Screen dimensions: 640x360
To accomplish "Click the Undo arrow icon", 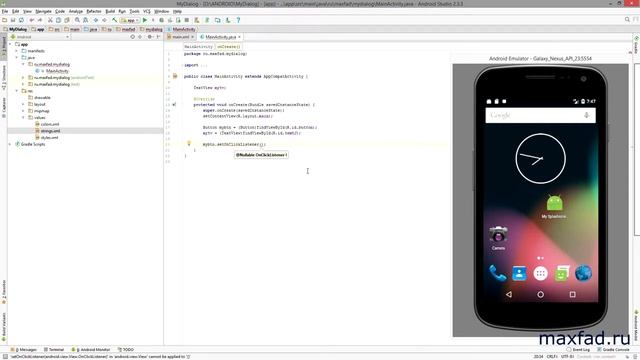I will (x=31, y=20).
